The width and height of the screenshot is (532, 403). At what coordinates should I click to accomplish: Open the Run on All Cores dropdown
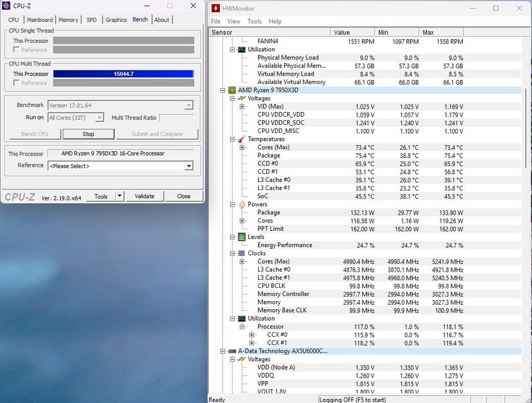click(x=99, y=117)
